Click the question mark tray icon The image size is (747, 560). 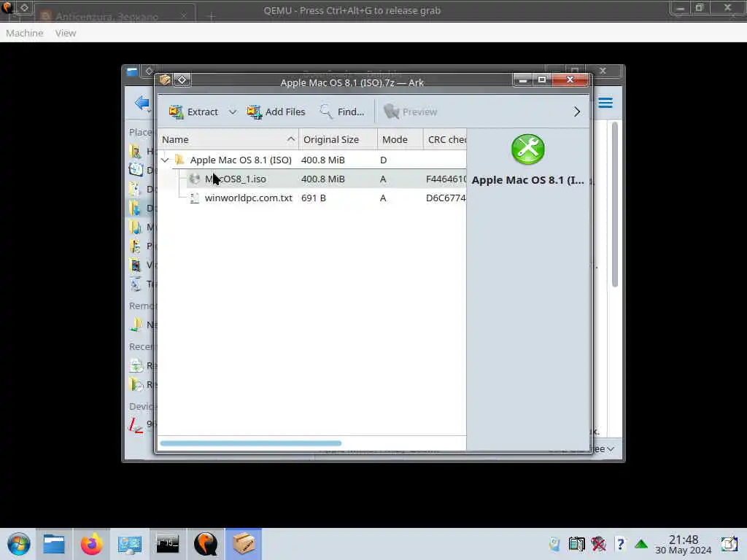coord(620,544)
